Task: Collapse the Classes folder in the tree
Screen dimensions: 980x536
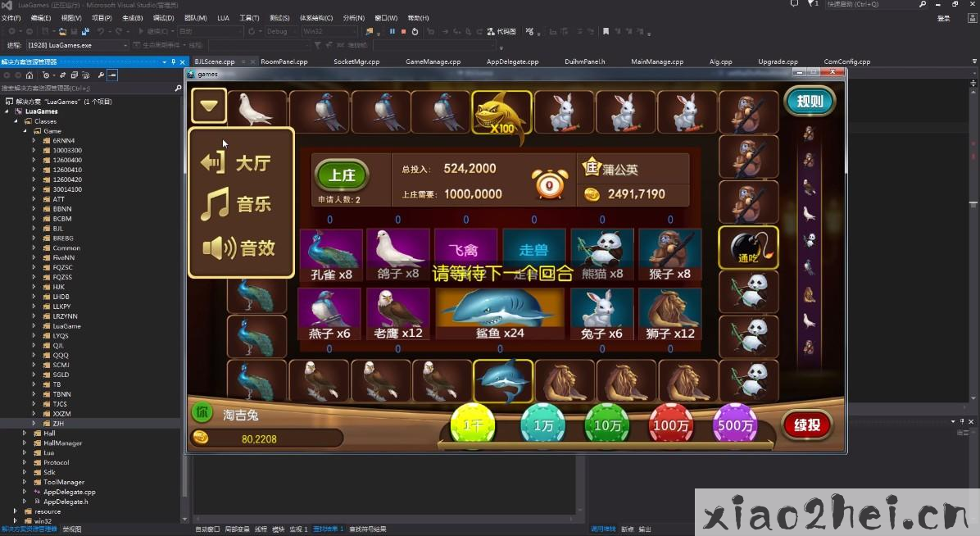Action: pyautogui.click(x=16, y=121)
